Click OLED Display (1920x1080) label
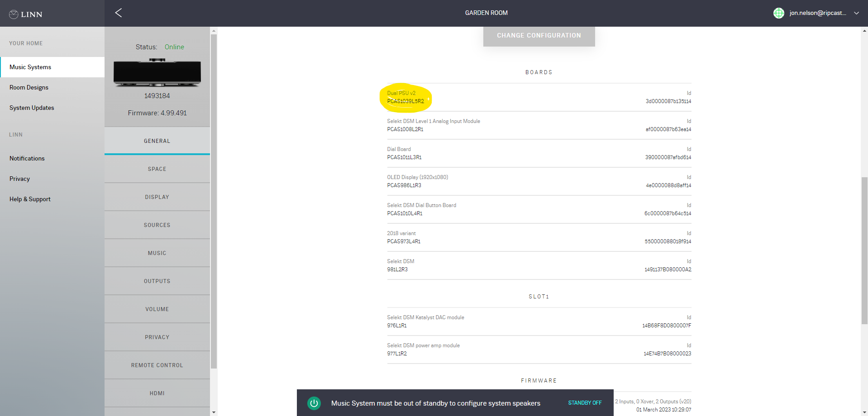Viewport: 868px width, 416px height. (x=417, y=177)
